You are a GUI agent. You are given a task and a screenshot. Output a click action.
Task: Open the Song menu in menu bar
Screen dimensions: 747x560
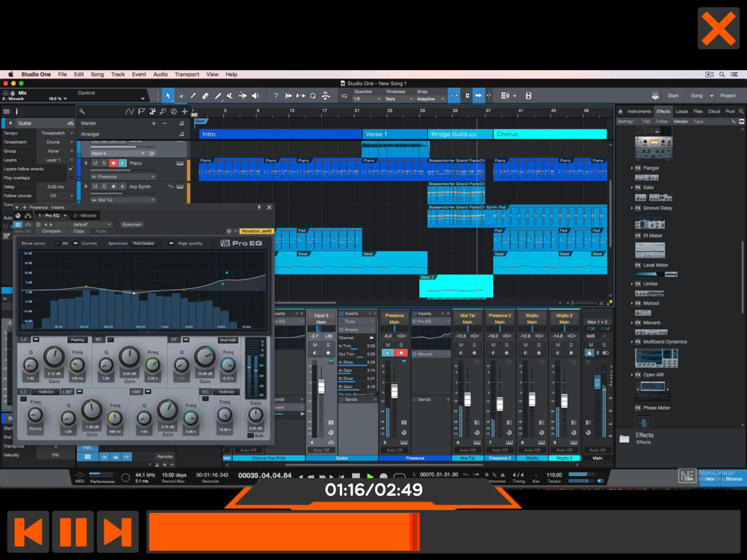[x=97, y=74]
